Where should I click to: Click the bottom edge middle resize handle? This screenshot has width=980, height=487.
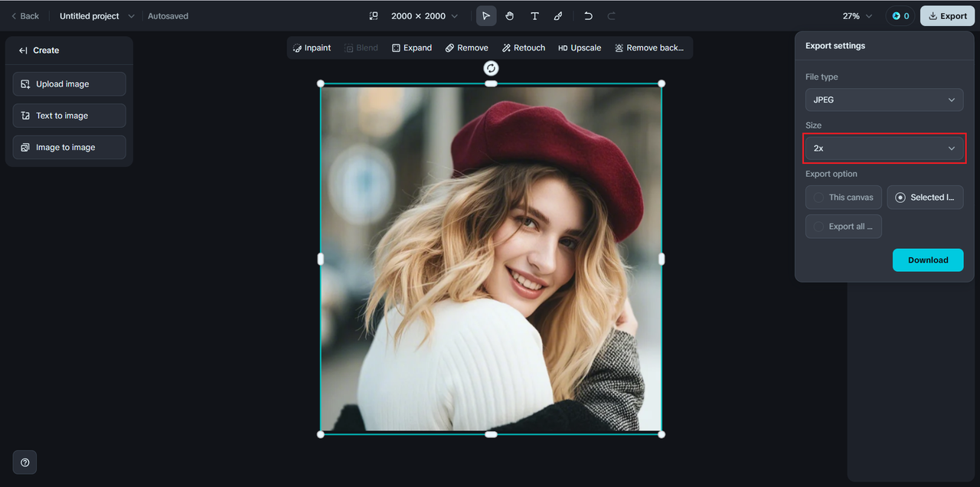491,434
